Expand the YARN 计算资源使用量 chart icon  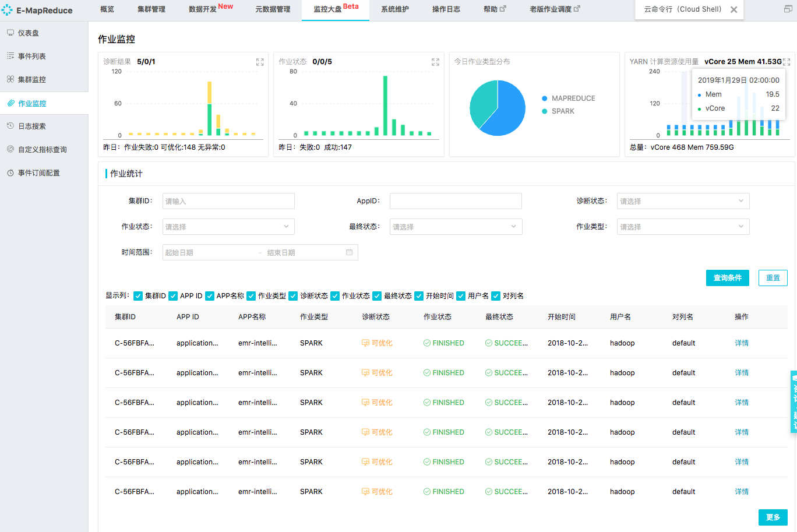(787, 62)
